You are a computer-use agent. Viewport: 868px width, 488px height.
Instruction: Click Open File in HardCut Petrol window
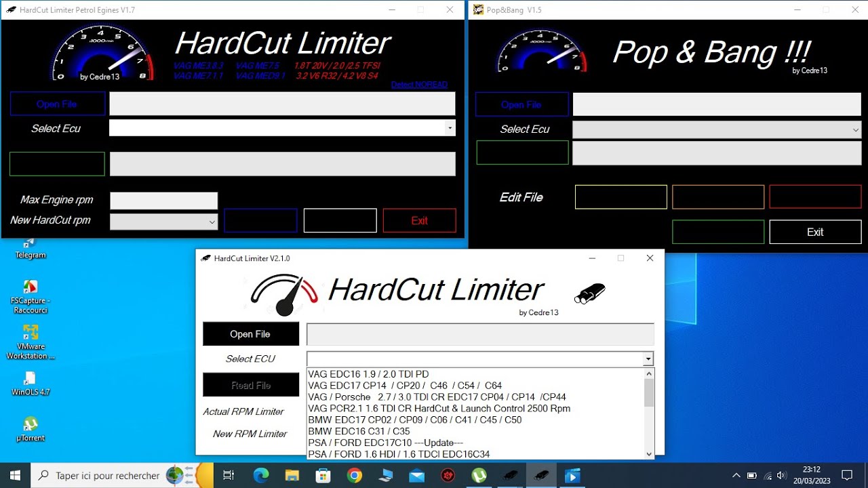(x=57, y=104)
